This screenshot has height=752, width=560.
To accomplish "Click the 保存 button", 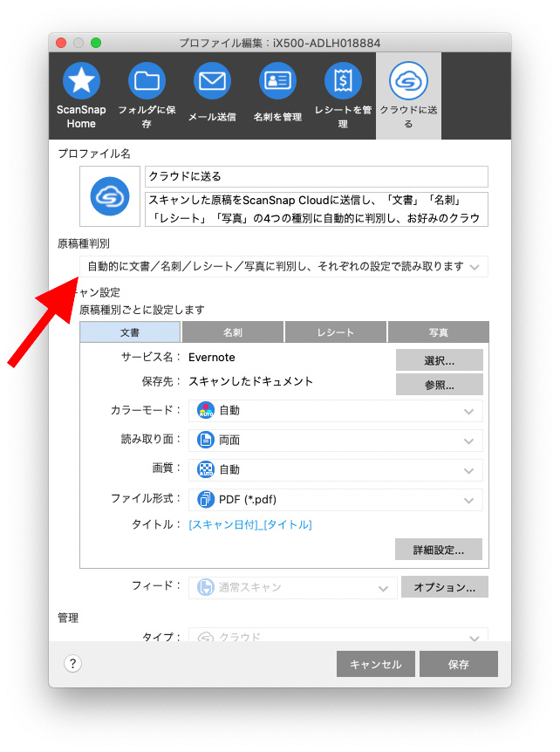I will pos(458,664).
